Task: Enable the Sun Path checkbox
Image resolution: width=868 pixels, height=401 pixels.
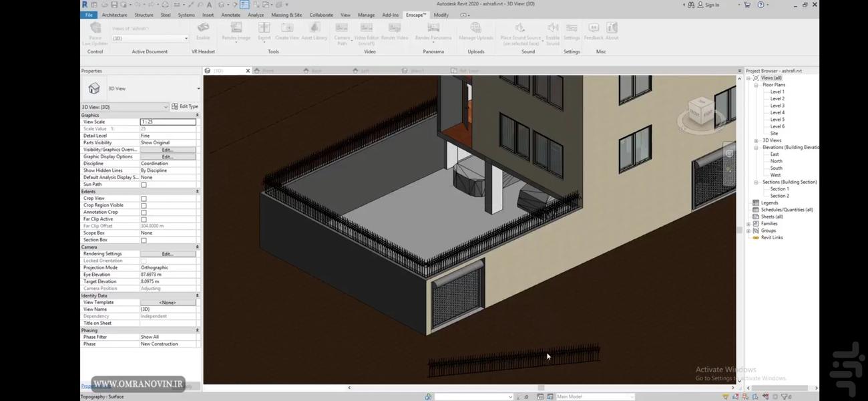Action: coord(144,184)
